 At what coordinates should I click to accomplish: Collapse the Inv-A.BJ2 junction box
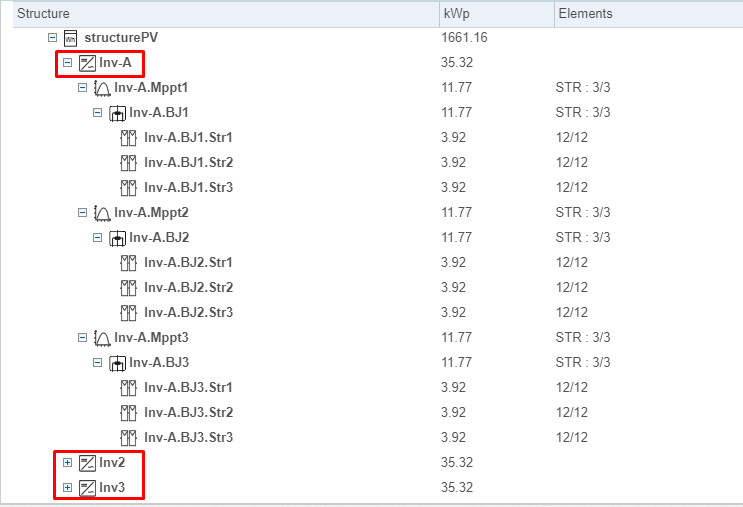tap(98, 237)
